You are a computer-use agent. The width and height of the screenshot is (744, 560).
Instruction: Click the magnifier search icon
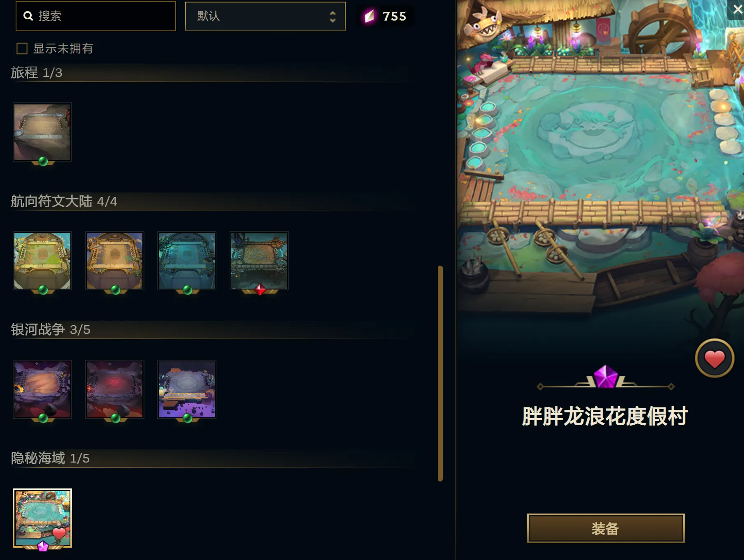coord(28,16)
